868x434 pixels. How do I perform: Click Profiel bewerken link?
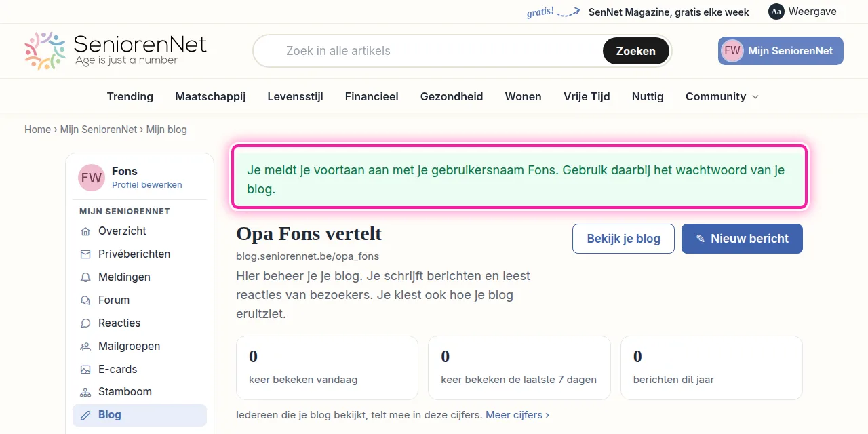147,184
